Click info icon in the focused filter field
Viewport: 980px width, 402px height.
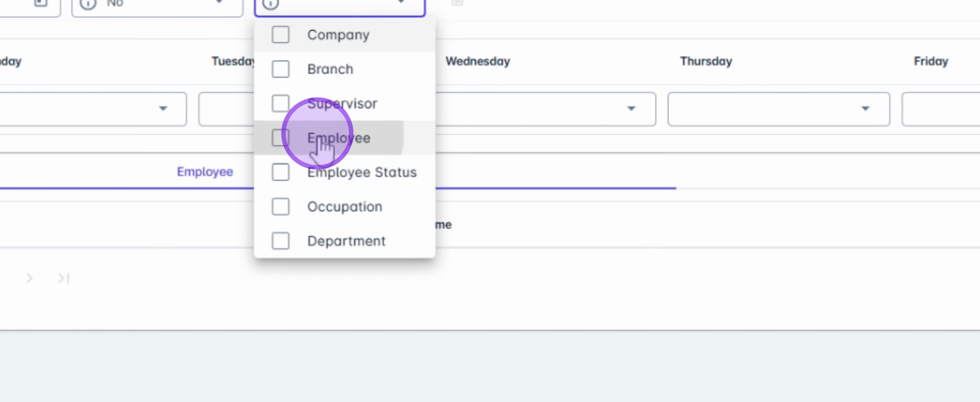tap(270, 4)
